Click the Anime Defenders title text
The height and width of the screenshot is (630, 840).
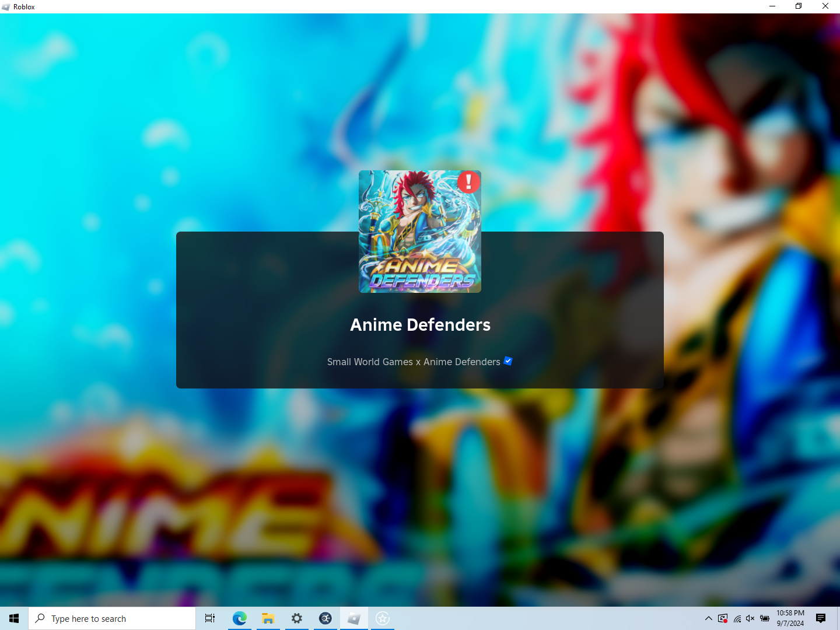420,325
